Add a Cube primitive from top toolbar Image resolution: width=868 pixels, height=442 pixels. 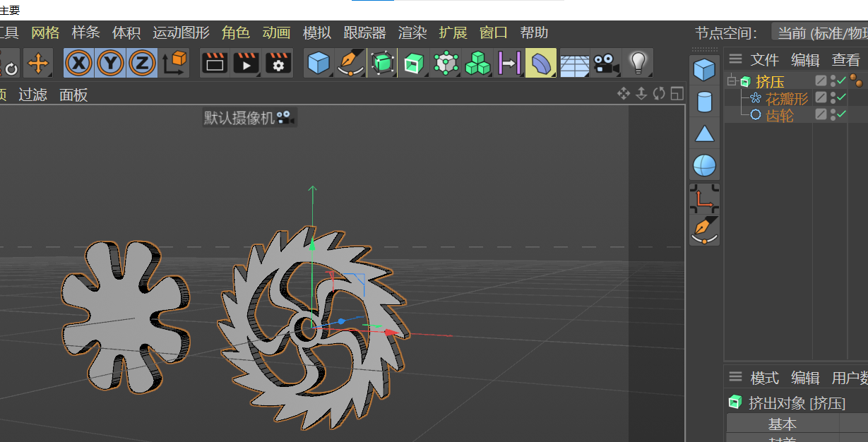[319, 64]
